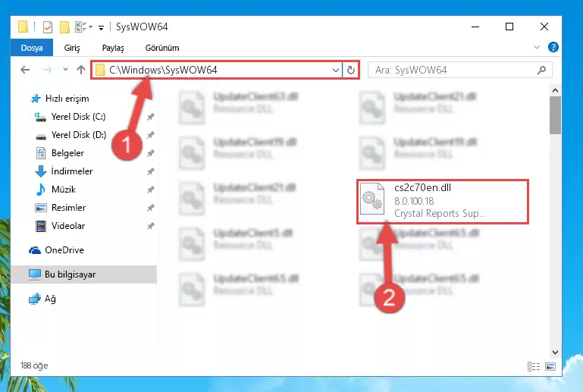Click the pin icon beside Videolar
Viewport: 583px width, 392px height.
coord(150,226)
